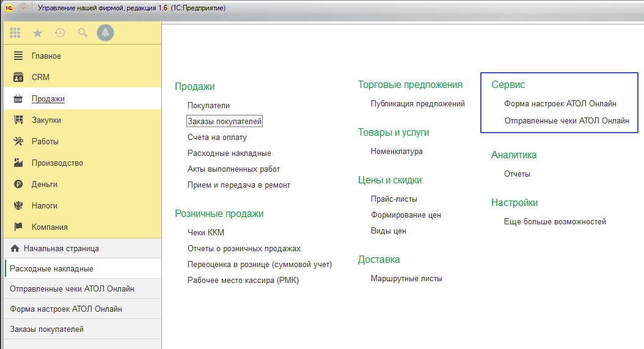The width and height of the screenshot is (644, 349).
Task: Open Акты выполненных работ
Action: coord(233,169)
